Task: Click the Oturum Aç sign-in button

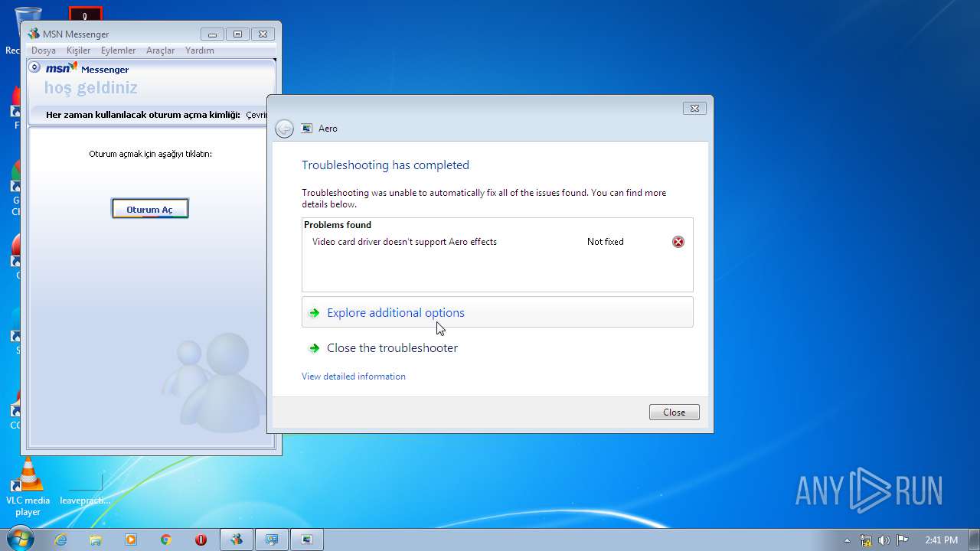Action: pos(150,209)
